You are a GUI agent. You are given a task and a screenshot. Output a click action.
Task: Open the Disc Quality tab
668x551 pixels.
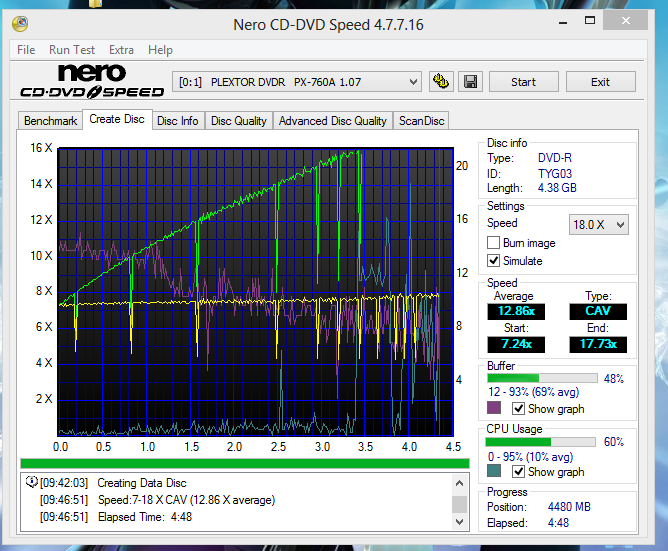pos(239,121)
